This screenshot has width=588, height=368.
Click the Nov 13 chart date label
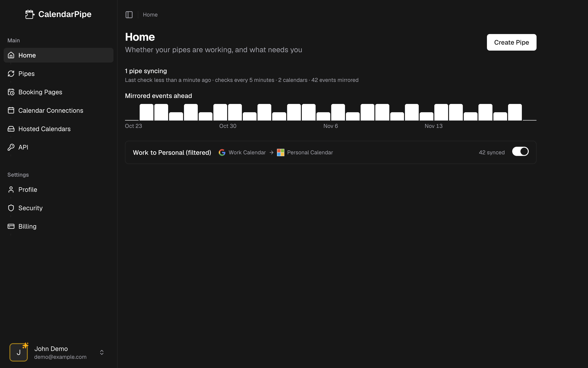click(x=433, y=126)
